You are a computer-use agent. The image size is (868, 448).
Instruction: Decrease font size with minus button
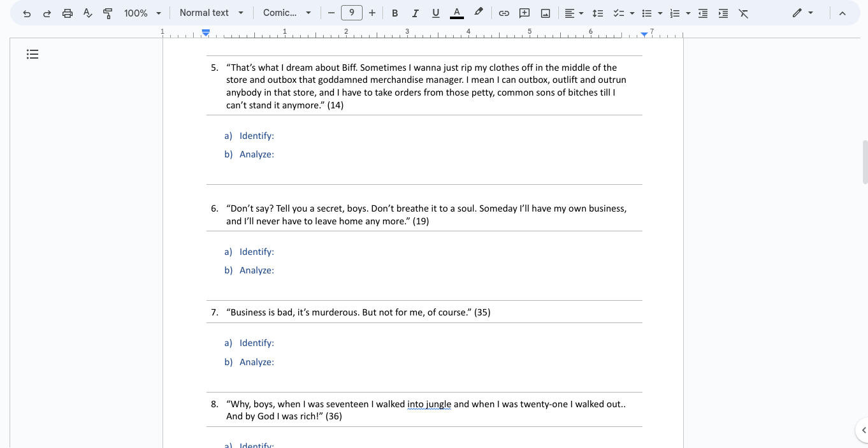(x=331, y=13)
